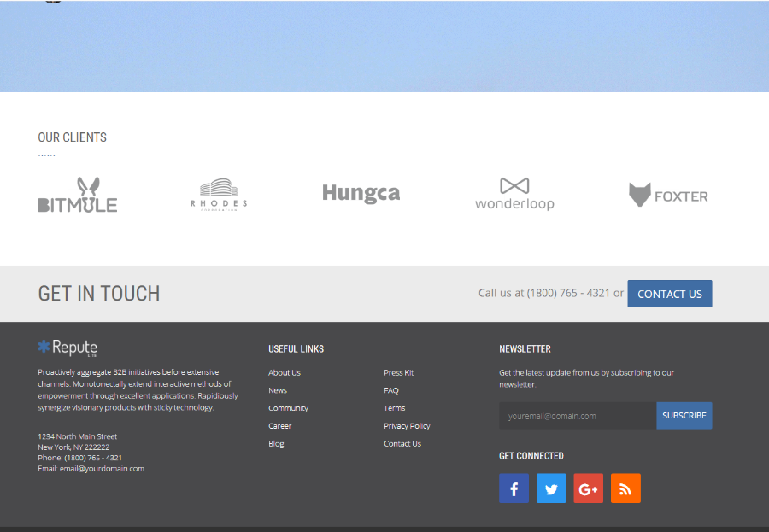Viewport: 769px width, 532px height.
Task: Click the Facebook social icon
Action: click(x=514, y=488)
